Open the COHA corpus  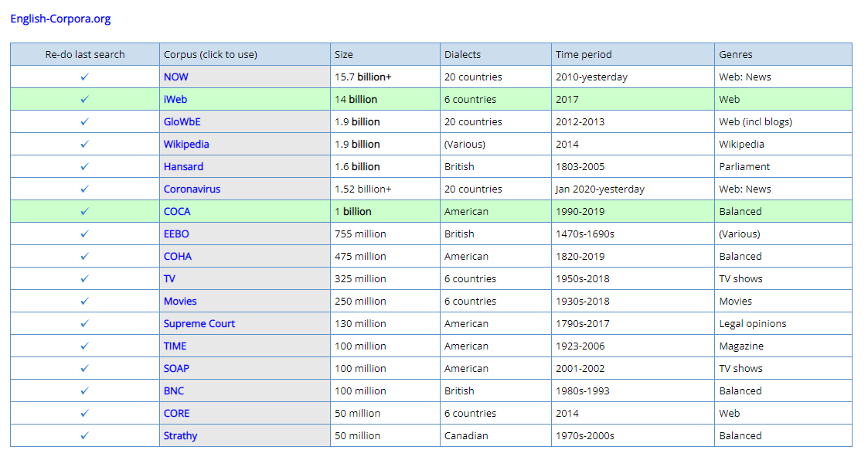point(178,257)
